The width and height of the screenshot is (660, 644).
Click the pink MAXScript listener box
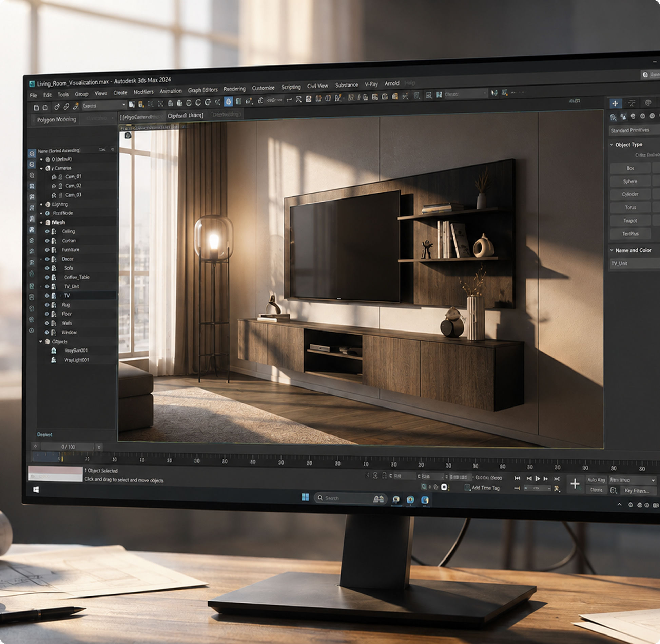[x=55, y=470]
